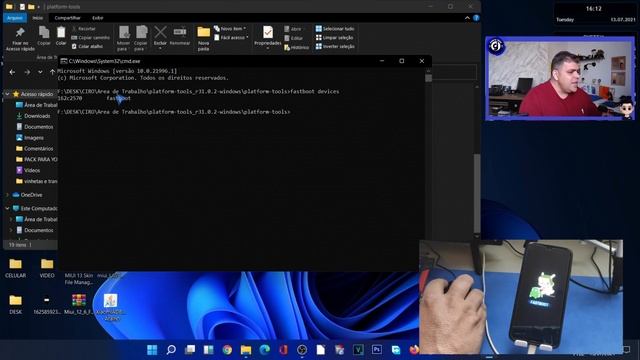
Task: Open Documentos under Acesso rápido
Action: pyautogui.click(x=35, y=127)
